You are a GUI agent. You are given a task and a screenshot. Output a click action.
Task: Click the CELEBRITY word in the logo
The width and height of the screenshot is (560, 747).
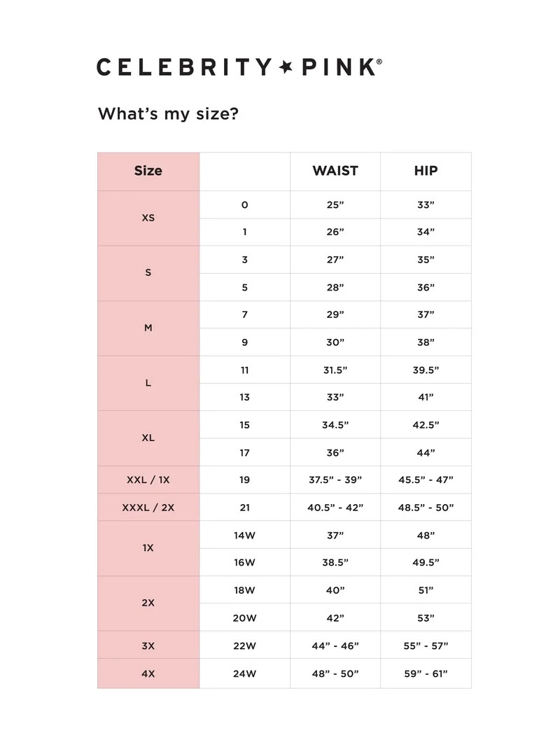(184, 67)
